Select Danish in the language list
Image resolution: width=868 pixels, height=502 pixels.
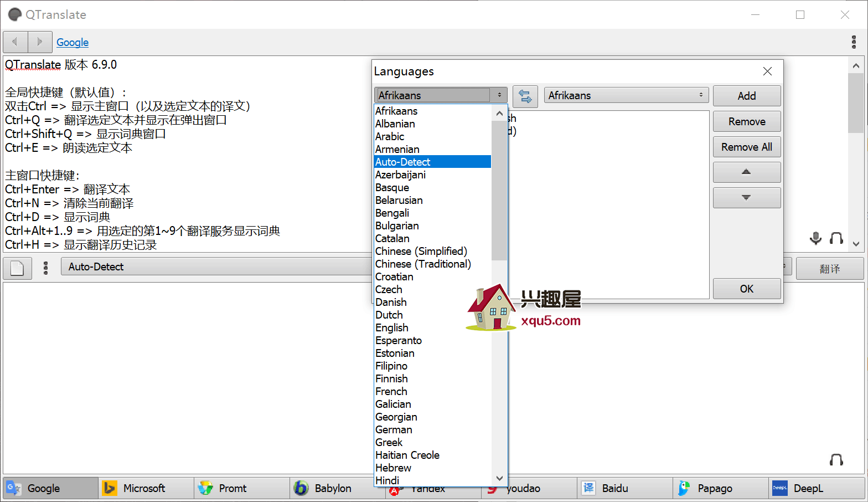433,302
